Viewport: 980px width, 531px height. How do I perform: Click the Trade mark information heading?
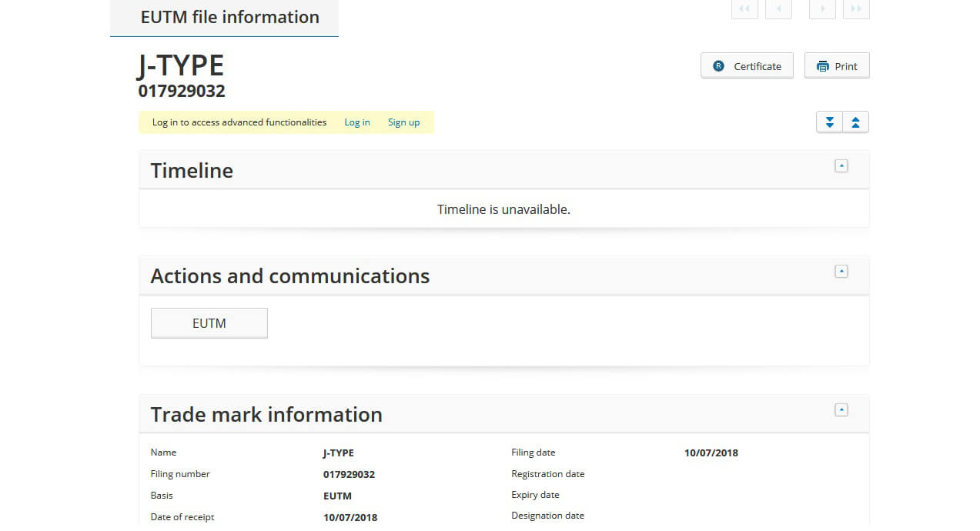(266, 415)
